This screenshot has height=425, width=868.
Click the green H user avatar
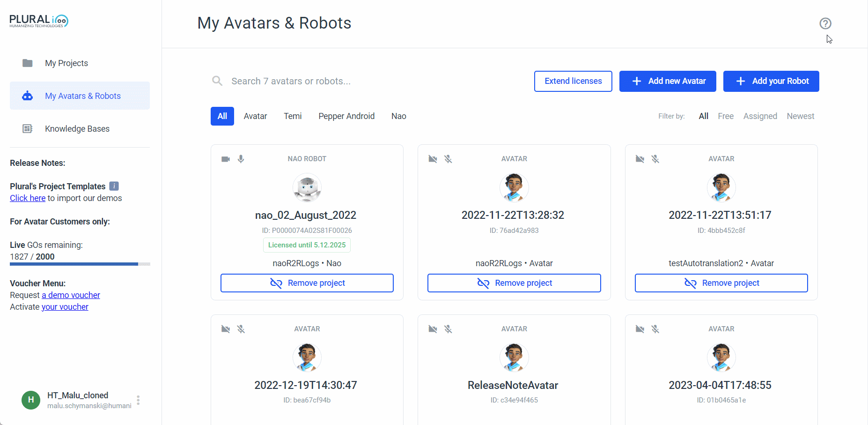[31, 400]
